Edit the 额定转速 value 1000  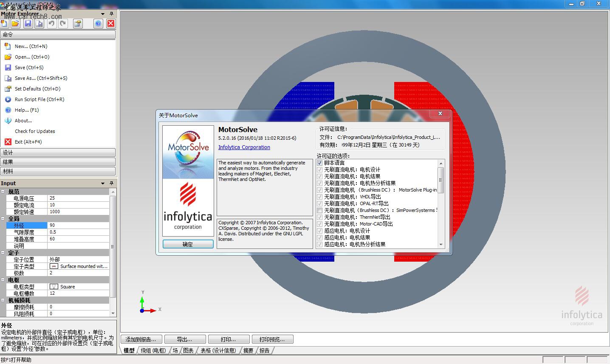click(x=78, y=212)
